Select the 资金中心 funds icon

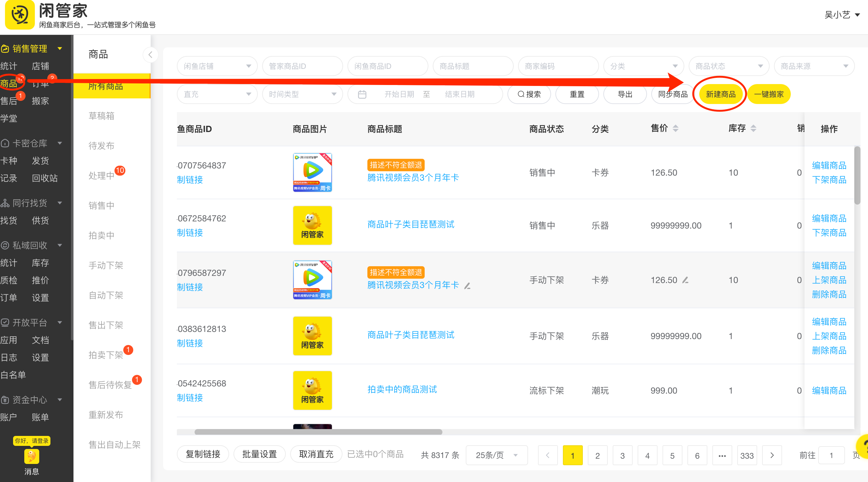(x=5, y=400)
